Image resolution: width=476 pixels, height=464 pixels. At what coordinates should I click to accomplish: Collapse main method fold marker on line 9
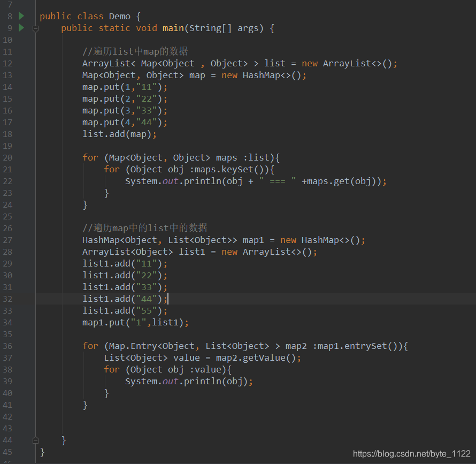tap(35, 29)
